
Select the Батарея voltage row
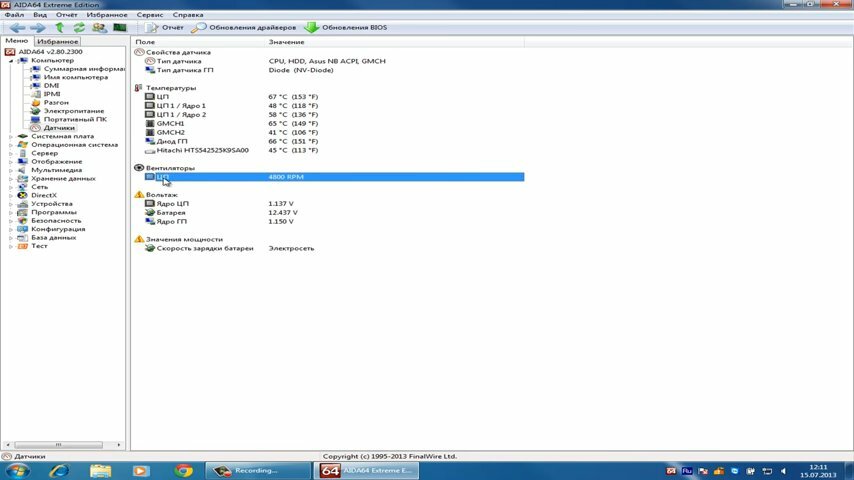(x=329, y=212)
